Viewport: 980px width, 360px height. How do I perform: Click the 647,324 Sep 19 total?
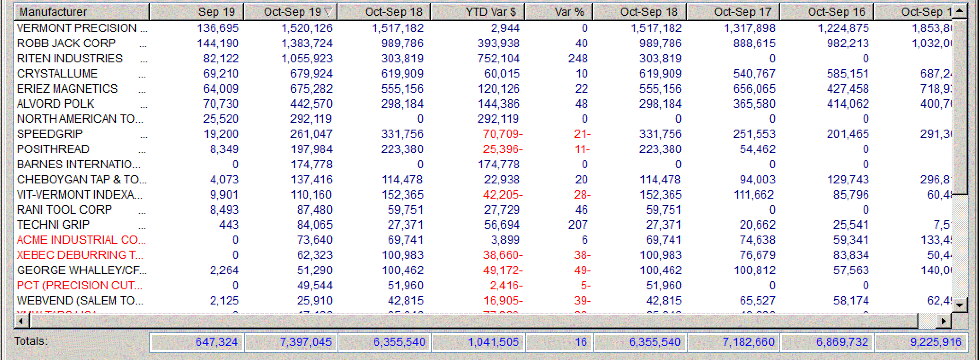click(197, 342)
